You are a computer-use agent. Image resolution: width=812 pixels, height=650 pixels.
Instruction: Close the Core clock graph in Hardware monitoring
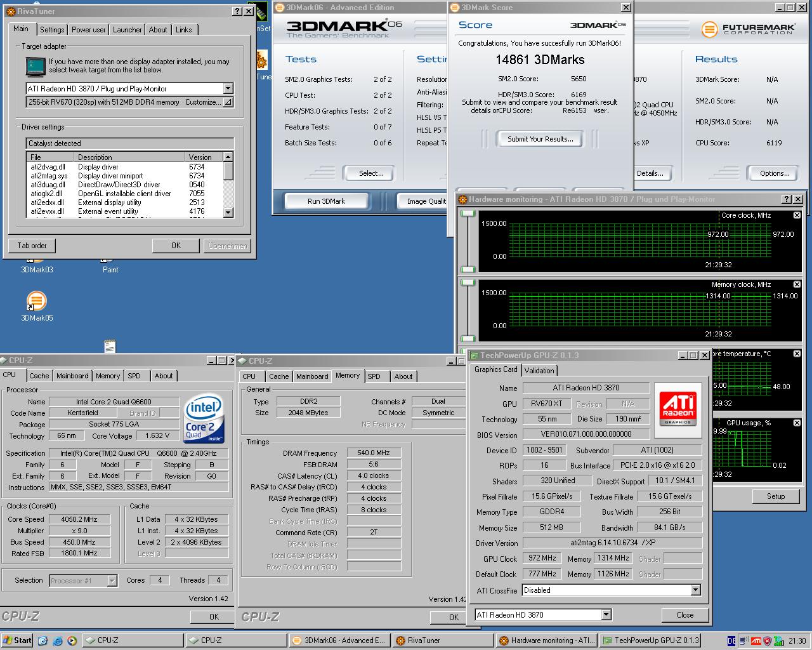(x=797, y=215)
